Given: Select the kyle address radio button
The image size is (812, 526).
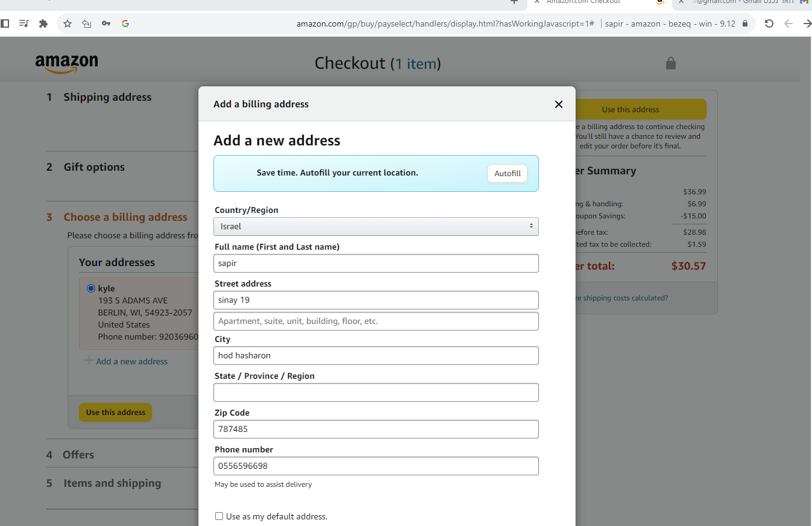Looking at the screenshot, I should point(90,288).
